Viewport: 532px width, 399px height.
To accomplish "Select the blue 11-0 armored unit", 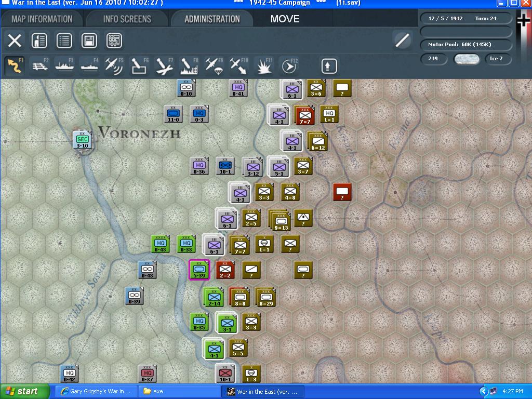I will point(174,114).
